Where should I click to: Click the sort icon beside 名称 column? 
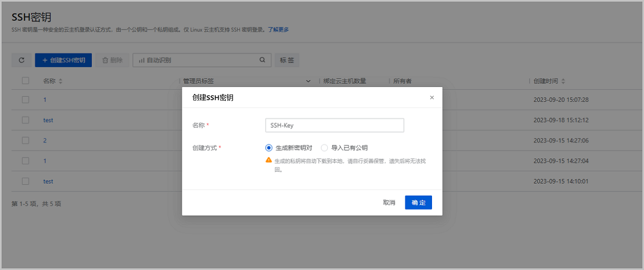pos(61,82)
